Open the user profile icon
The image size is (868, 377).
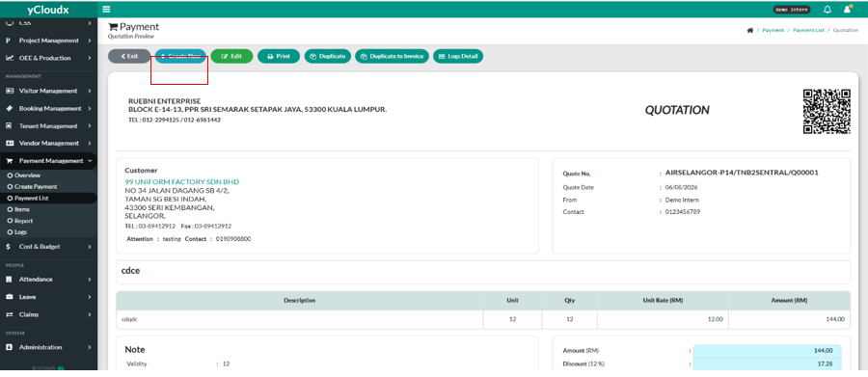point(848,9)
